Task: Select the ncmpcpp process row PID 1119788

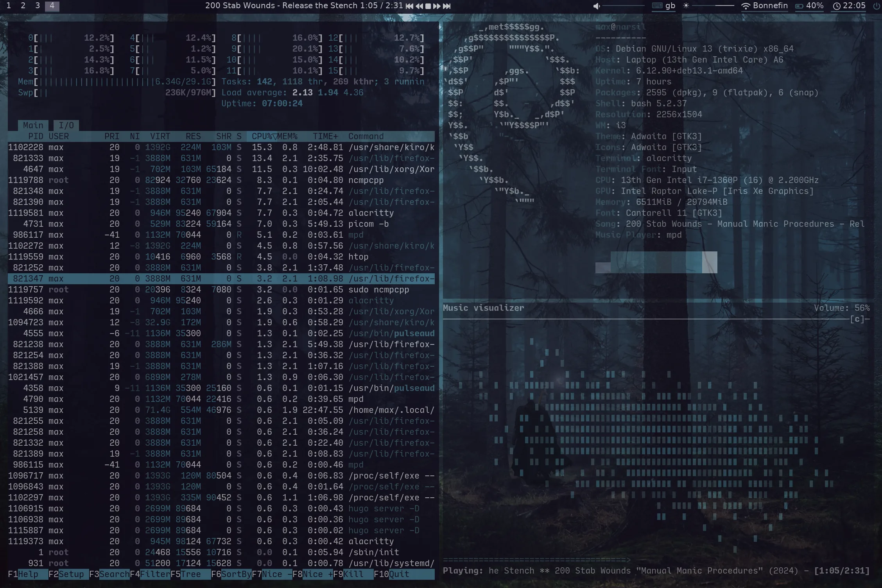Action: [x=221, y=180]
